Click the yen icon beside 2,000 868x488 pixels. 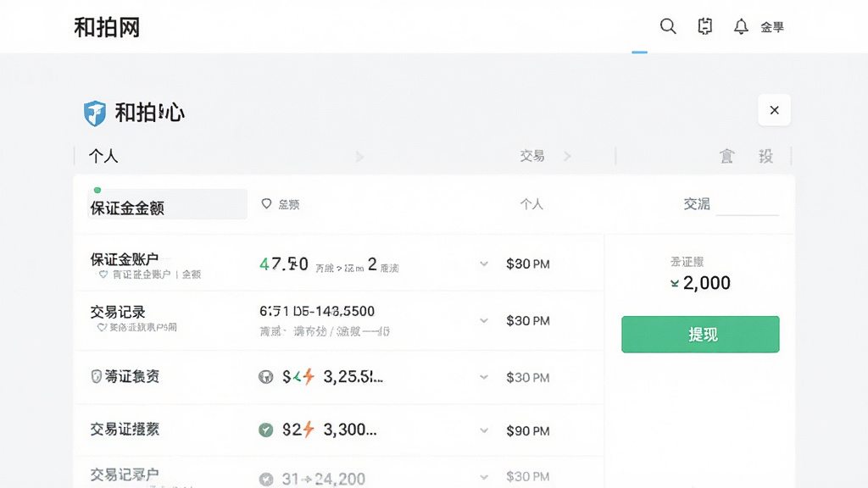(x=674, y=284)
